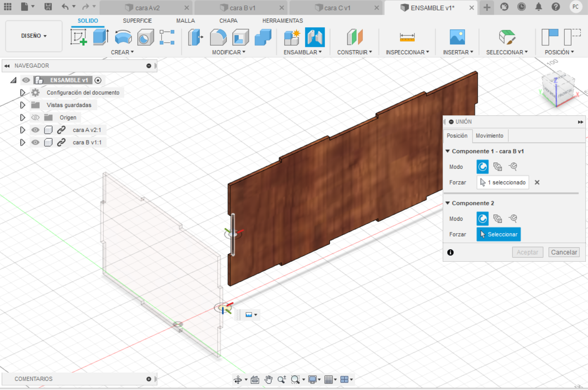Click the info icon in Unión dialog
This screenshot has height=390, width=588.
click(x=451, y=252)
